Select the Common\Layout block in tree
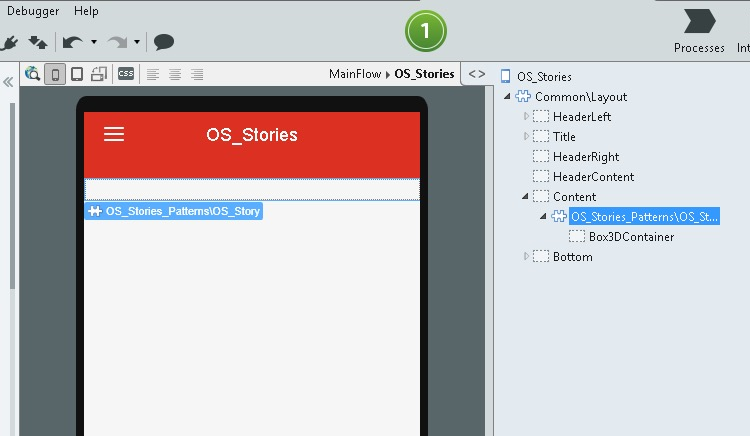Viewport: 750px width, 436px height. pyautogui.click(x=581, y=97)
